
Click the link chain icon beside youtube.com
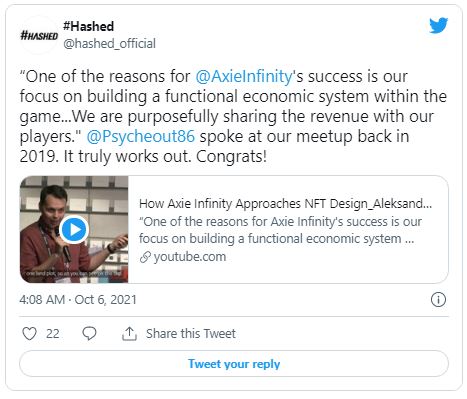tap(145, 257)
